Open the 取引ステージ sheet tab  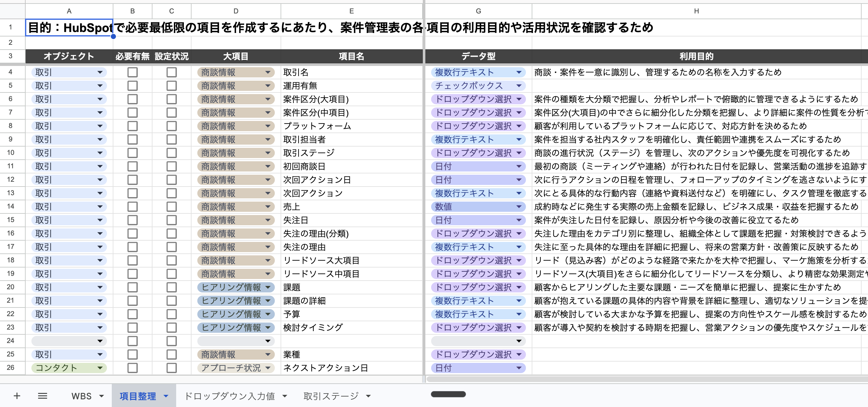[331, 396]
